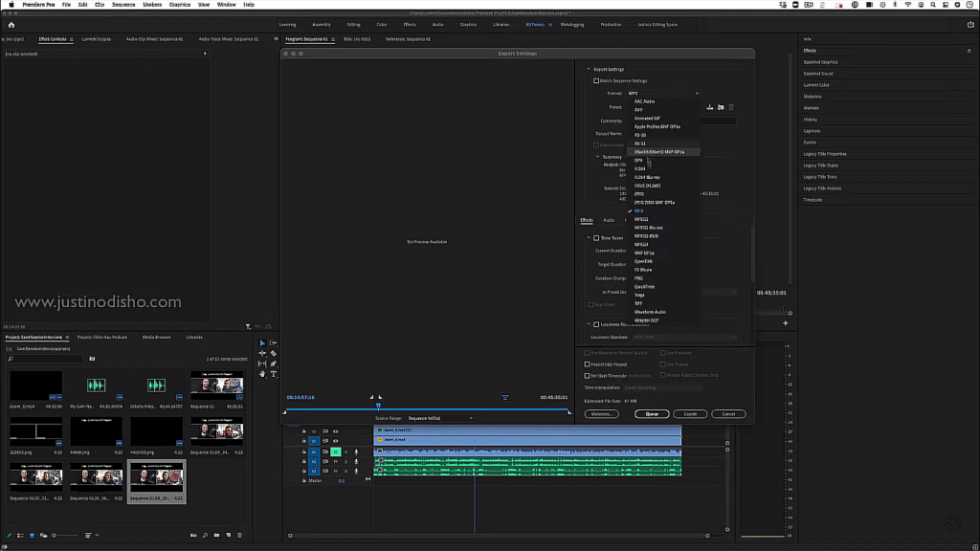Open the Markers menu
Image resolution: width=980 pixels, height=551 pixels.
pyautogui.click(x=152, y=5)
